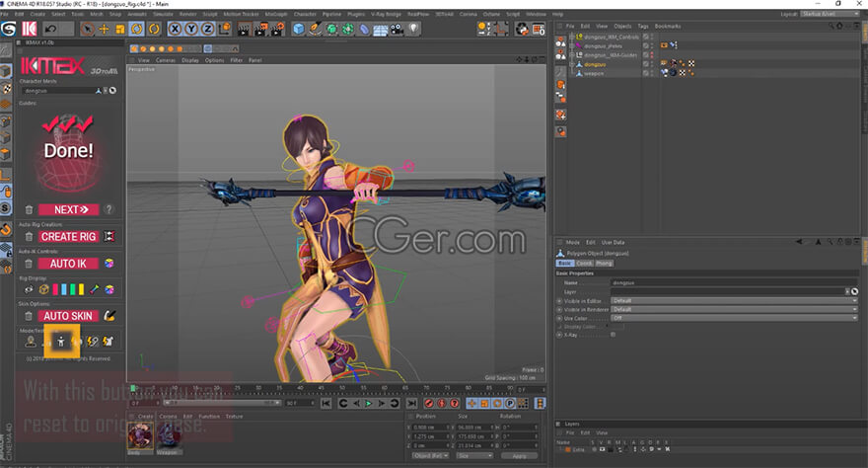Viewport: 868px width, 468px height.
Task: Open the spline pen tool
Action: pyautogui.click(x=315, y=29)
